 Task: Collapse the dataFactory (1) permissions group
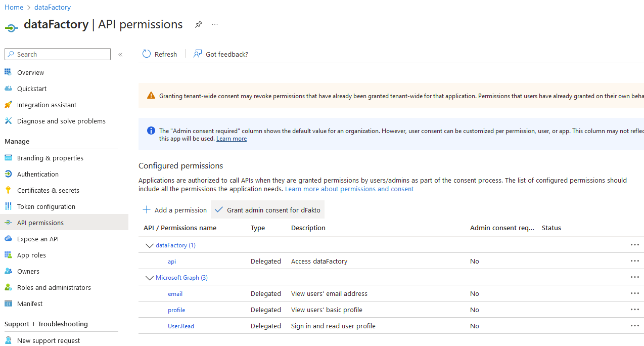149,245
